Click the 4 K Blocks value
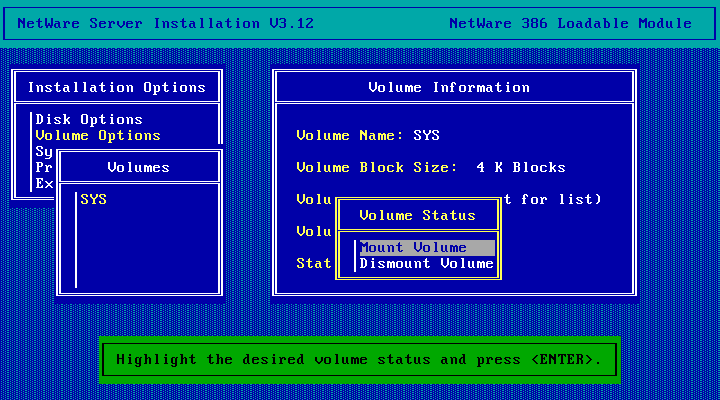Screen dimensions: 720x400 pos(521,168)
